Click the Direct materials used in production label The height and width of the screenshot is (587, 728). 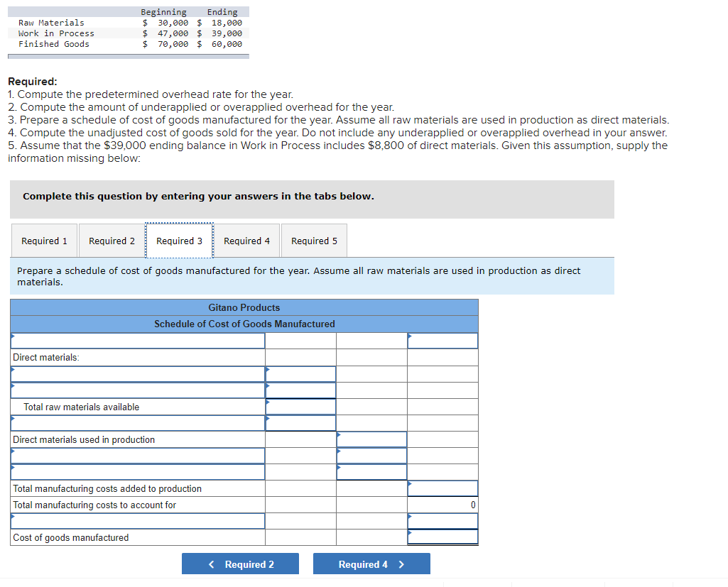click(84, 439)
